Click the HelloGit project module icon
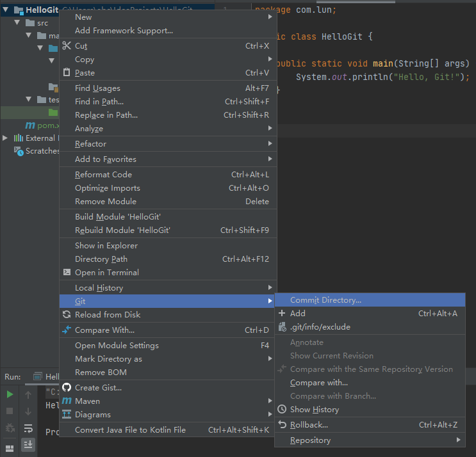The image size is (476, 457). [x=19, y=11]
